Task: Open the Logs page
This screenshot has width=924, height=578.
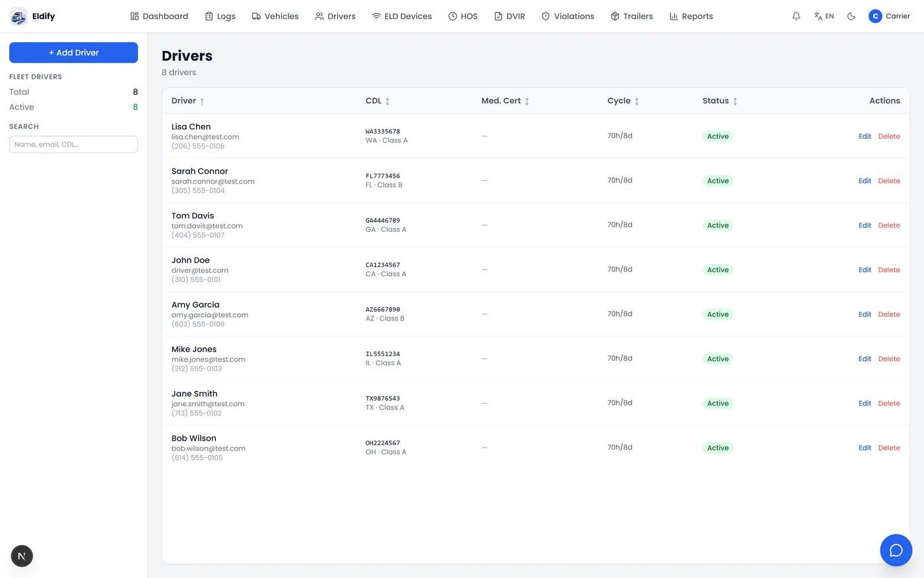Action: [x=220, y=17]
